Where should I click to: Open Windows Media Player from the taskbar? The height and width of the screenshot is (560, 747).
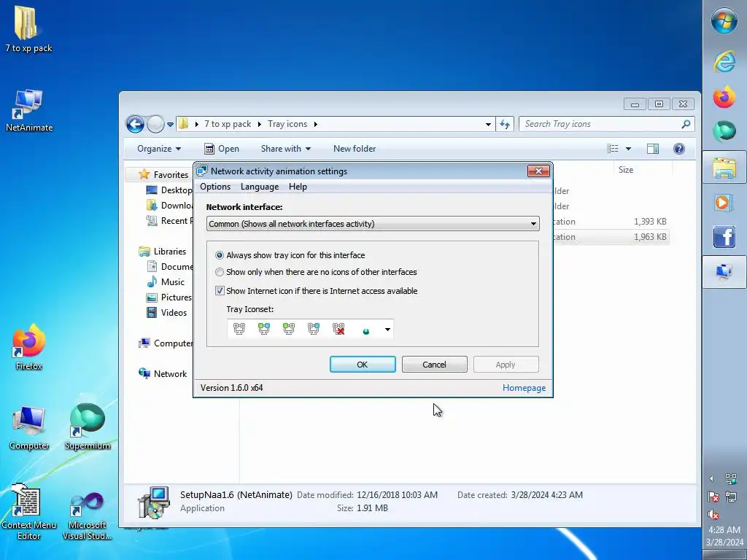click(724, 203)
